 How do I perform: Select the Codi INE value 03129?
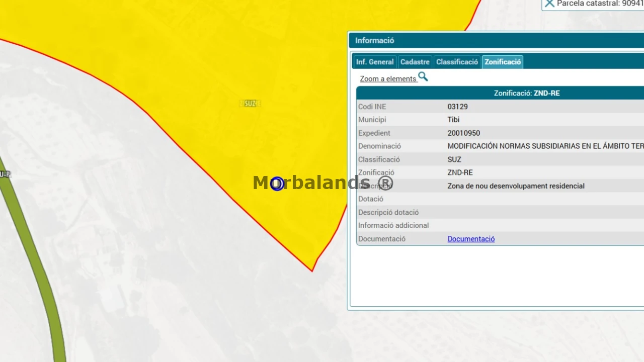coord(457,107)
